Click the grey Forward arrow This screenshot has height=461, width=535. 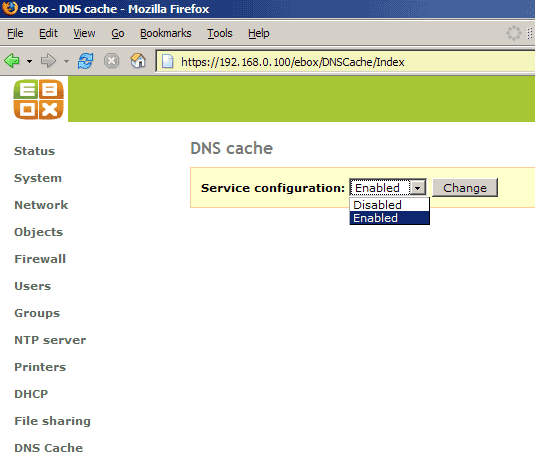tap(48, 61)
